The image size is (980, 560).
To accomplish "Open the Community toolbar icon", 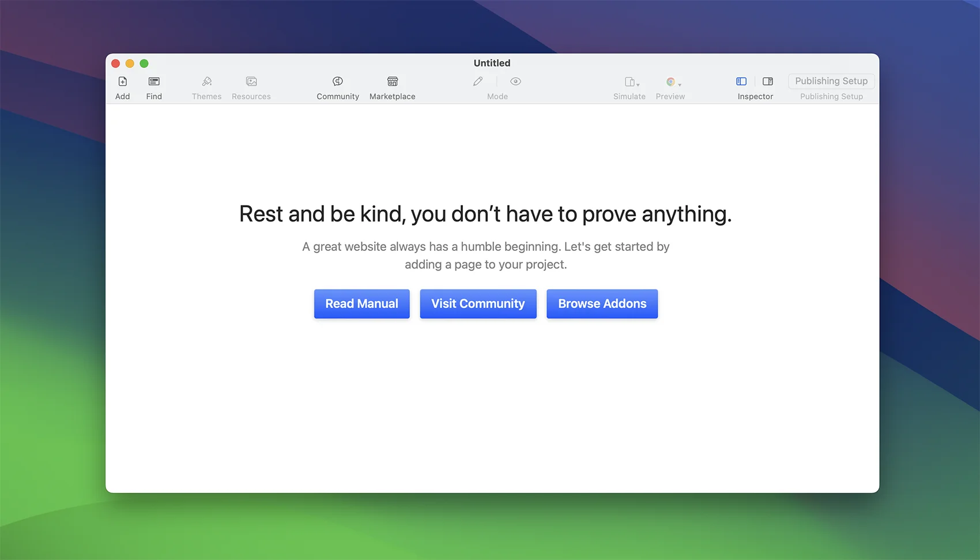I will 338,82.
